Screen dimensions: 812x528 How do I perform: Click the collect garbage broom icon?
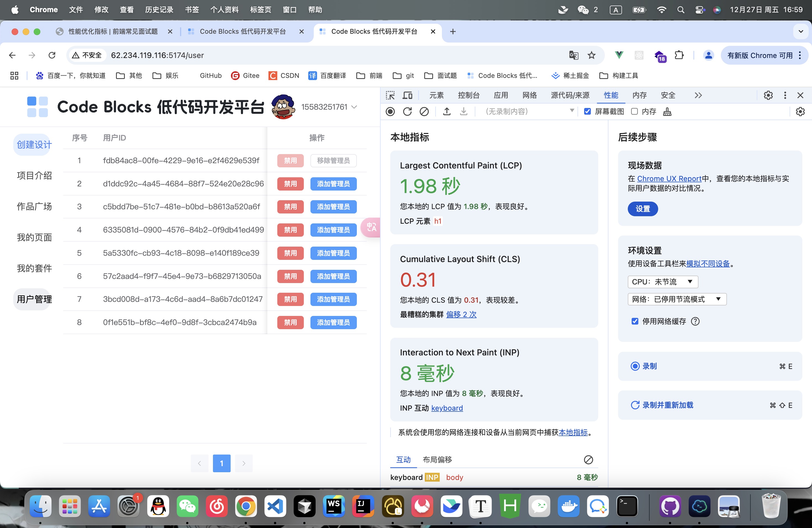click(x=667, y=112)
